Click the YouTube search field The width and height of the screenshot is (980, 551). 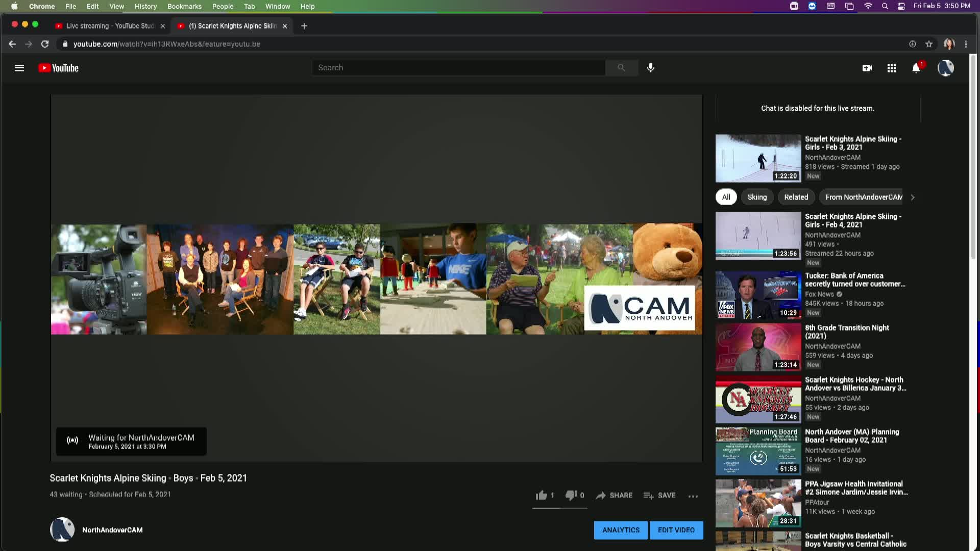click(458, 67)
